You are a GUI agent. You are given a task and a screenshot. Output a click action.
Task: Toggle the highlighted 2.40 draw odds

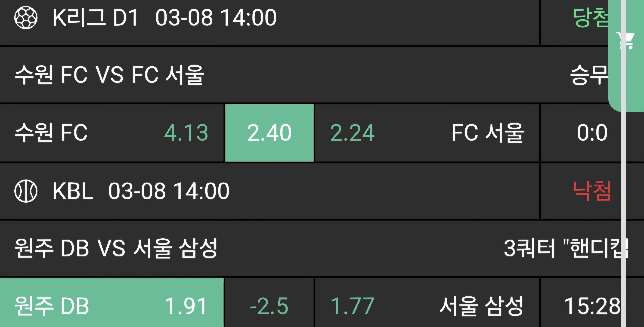click(269, 133)
